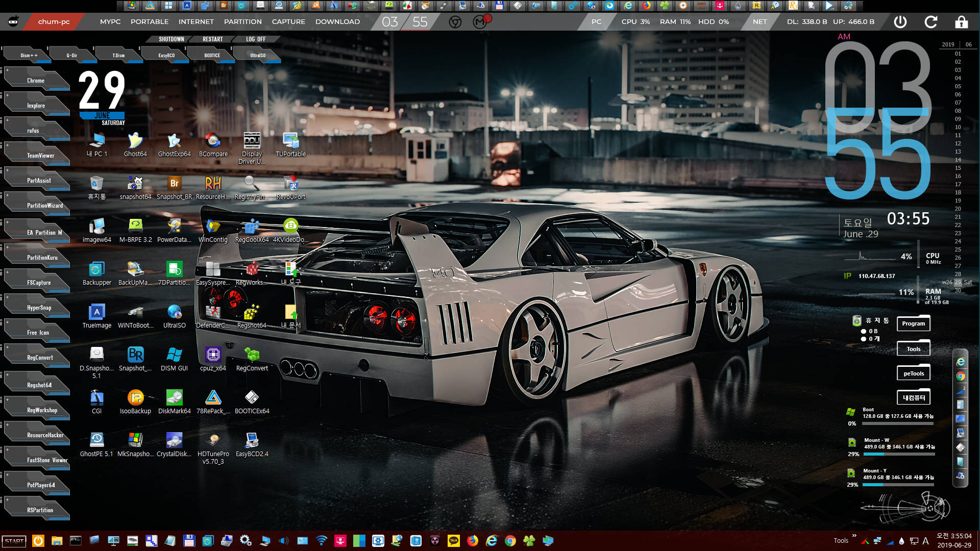The image size is (980, 551).
Task: Launch ResourceHacker RH icon
Action: tap(213, 187)
